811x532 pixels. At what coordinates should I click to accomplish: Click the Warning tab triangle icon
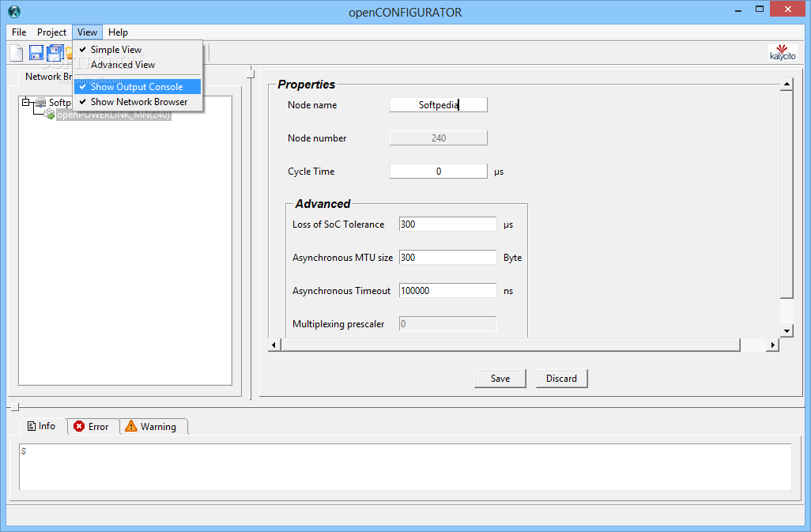tap(131, 425)
